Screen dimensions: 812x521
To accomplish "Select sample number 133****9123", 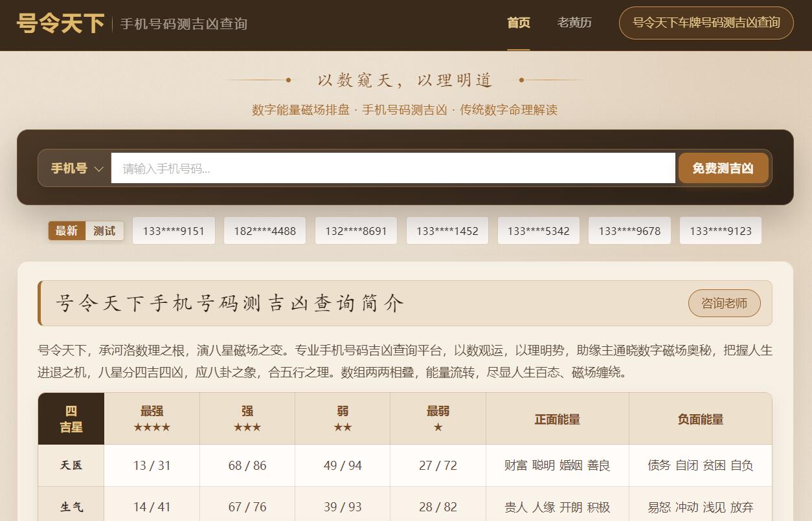I will pyautogui.click(x=721, y=231).
